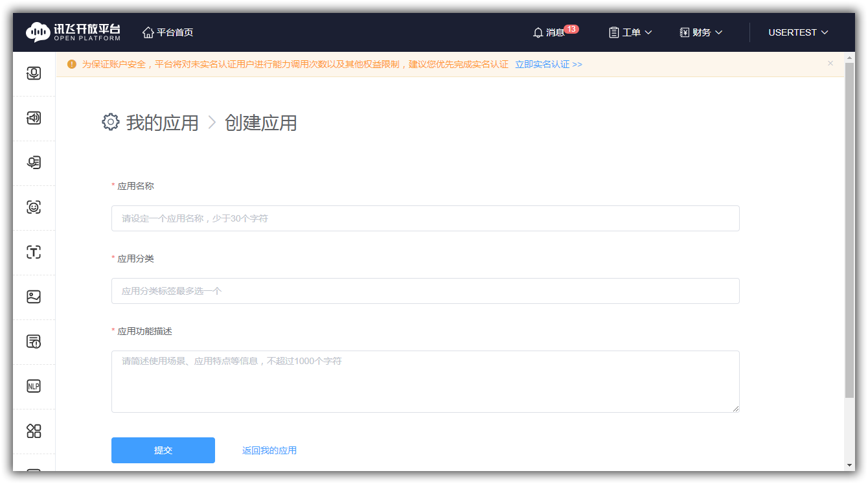Expand the 工单 dropdown menu
This screenshot has height=484, width=868.
click(x=630, y=32)
